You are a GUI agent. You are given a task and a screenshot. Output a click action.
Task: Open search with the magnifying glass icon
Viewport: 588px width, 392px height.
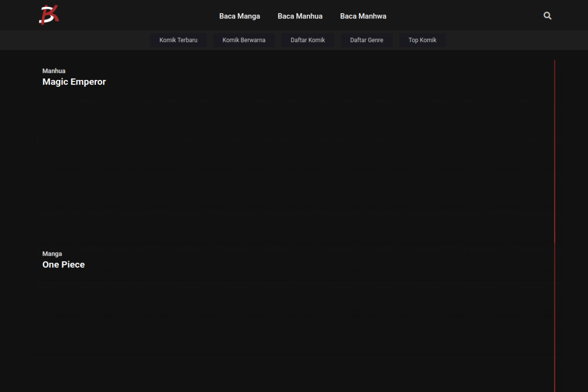547,16
